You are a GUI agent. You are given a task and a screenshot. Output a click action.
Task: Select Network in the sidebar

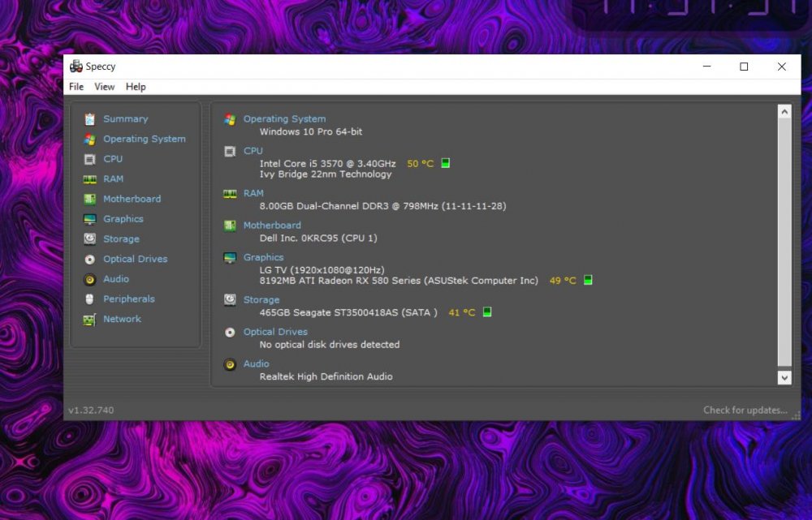pos(122,320)
